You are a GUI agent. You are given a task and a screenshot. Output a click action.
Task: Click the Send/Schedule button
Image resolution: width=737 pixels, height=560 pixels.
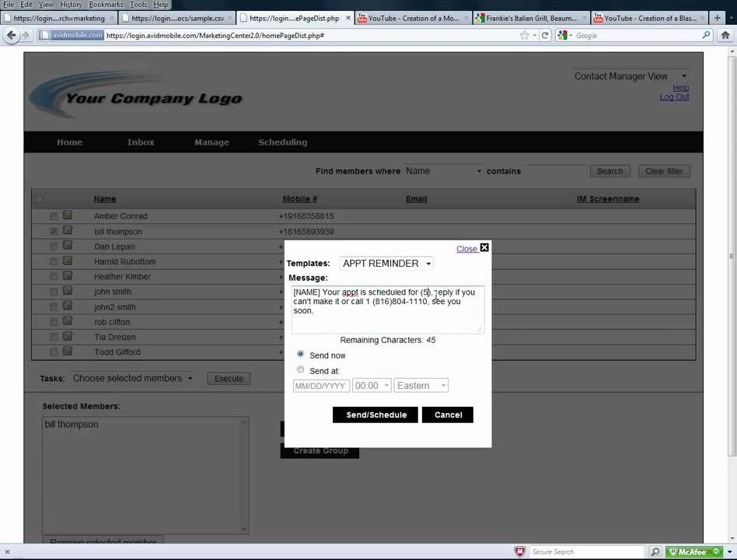[x=375, y=415]
